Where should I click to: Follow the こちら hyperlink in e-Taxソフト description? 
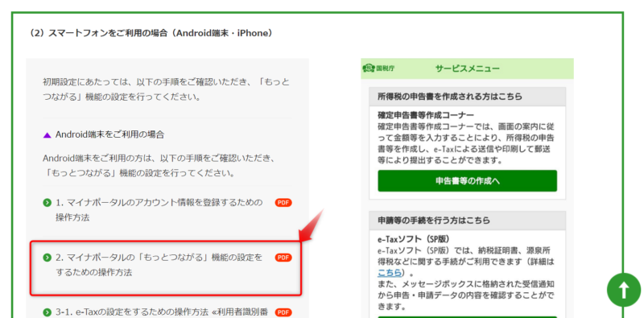pyautogui.click(x=390, y=272)
